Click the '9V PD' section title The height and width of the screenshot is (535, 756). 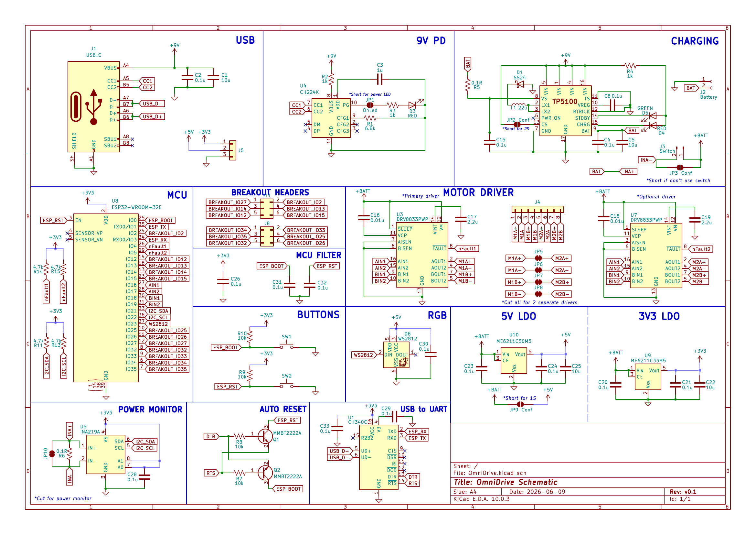(431, 40)
